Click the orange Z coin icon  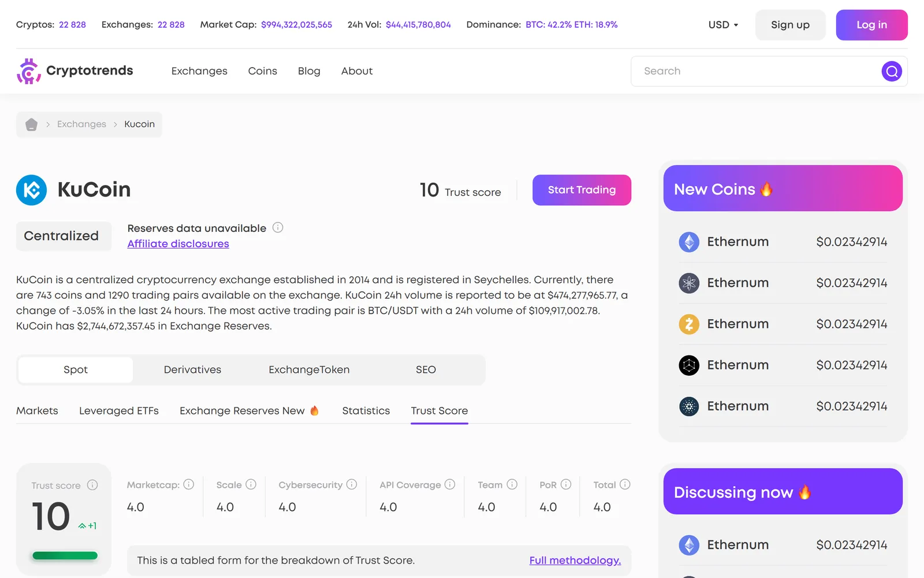tap(689, 324)
